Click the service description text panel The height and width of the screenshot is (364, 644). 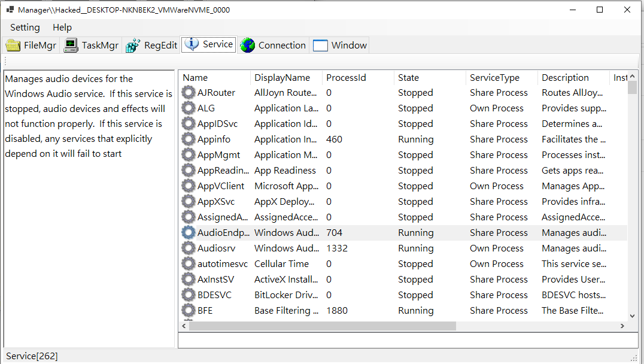pos(89,209)
